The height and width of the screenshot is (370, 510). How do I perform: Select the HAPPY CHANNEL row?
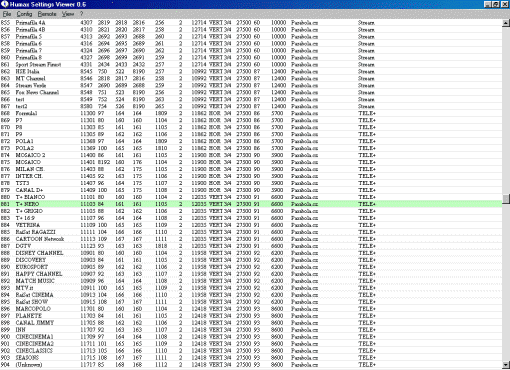coord(251,274)
